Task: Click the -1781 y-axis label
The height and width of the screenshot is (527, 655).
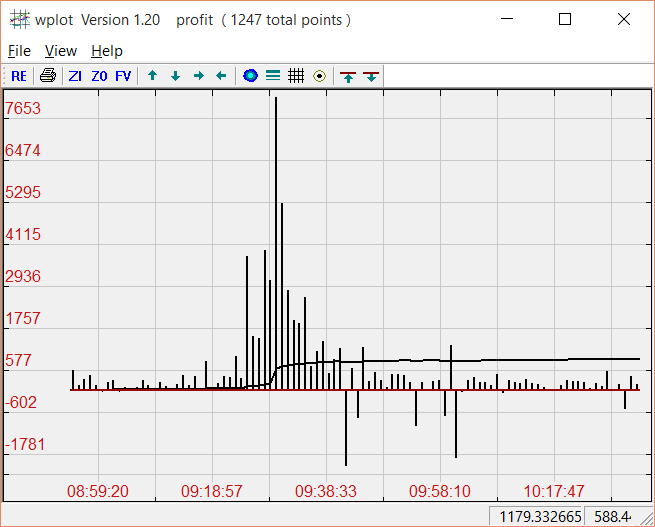Action: (25, 444)
